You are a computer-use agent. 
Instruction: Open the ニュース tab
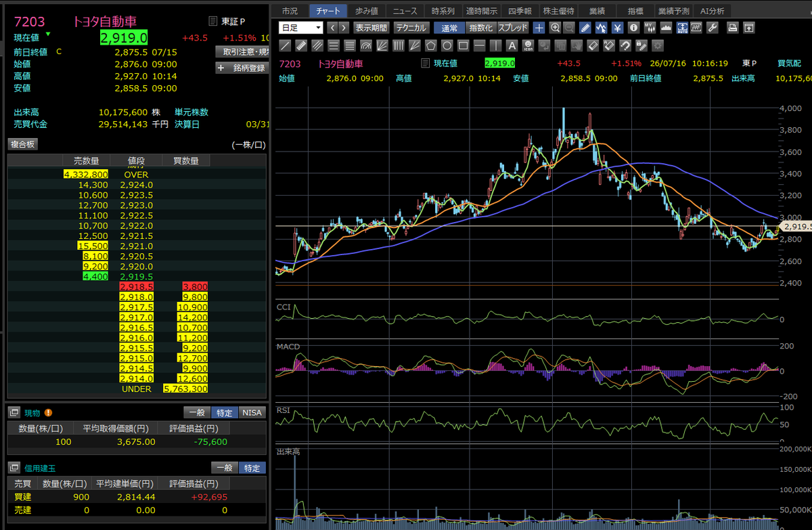(405, 11)
